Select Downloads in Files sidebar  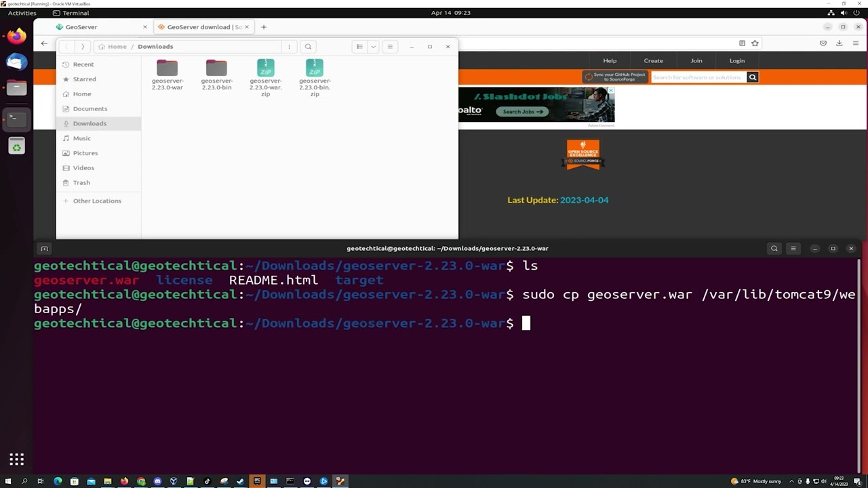click(x=98, y=123)
